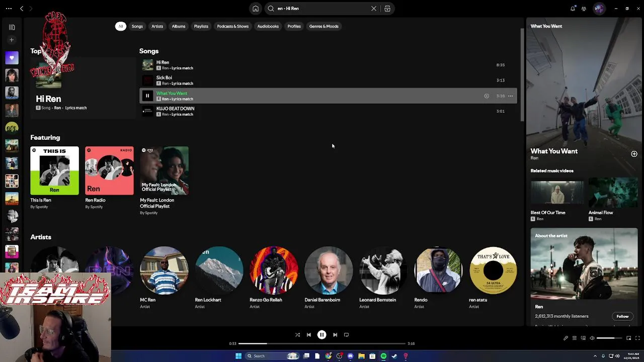
Task: Open the three-dot app menu
Action: [x=9, y=9]
